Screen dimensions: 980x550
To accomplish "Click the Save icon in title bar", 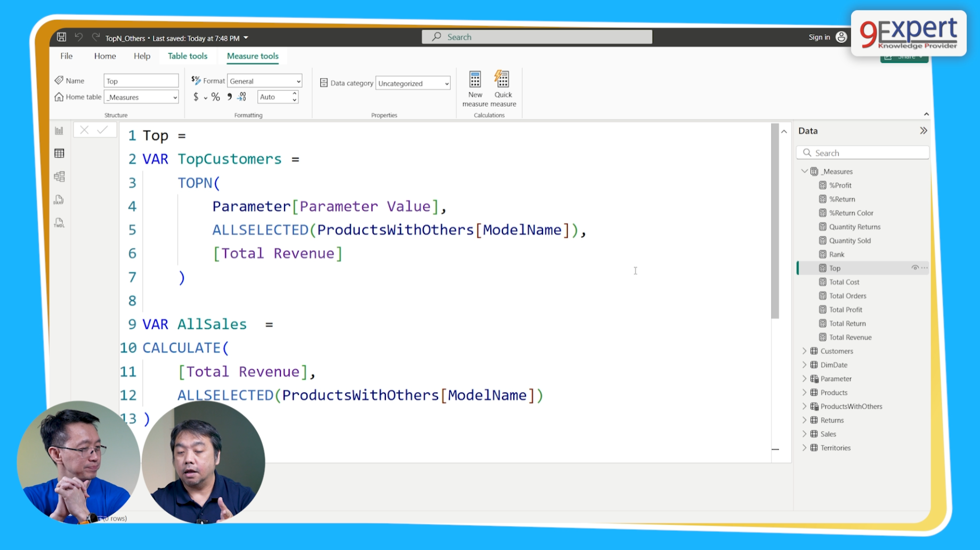I will (62, 37).
